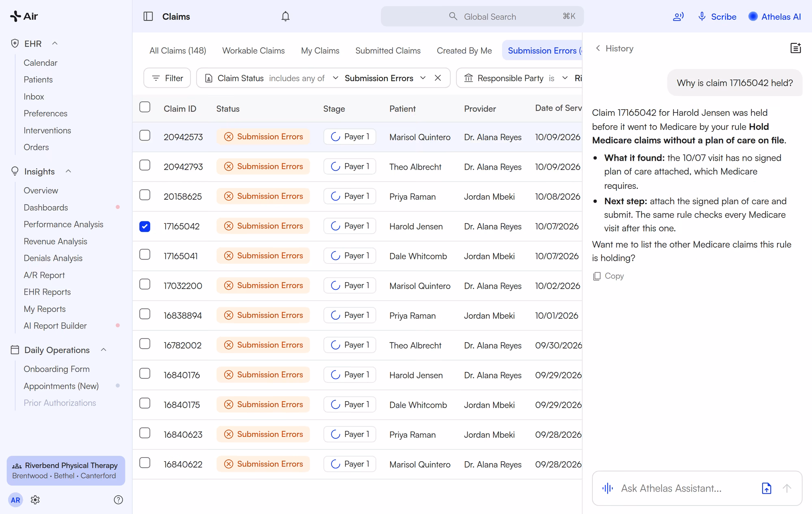Create new chat note icon in History panel

[796, 48]
